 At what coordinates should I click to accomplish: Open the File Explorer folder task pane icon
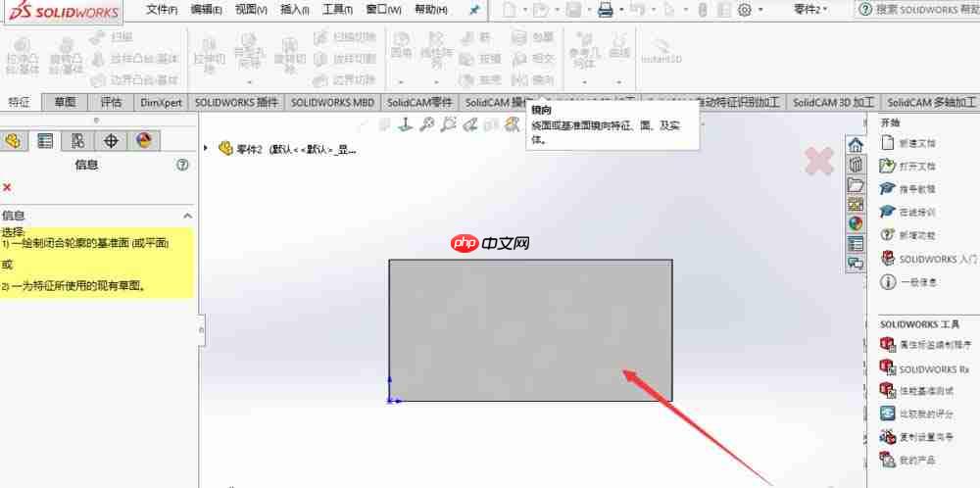[x=855, y=185]
